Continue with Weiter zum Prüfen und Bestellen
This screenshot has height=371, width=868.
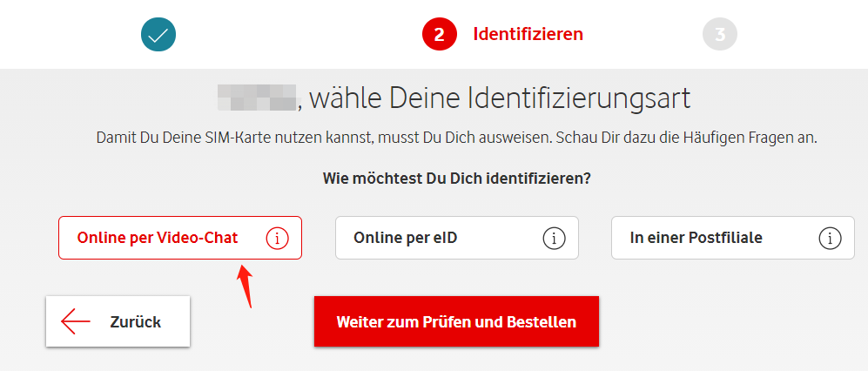[457, 321]
